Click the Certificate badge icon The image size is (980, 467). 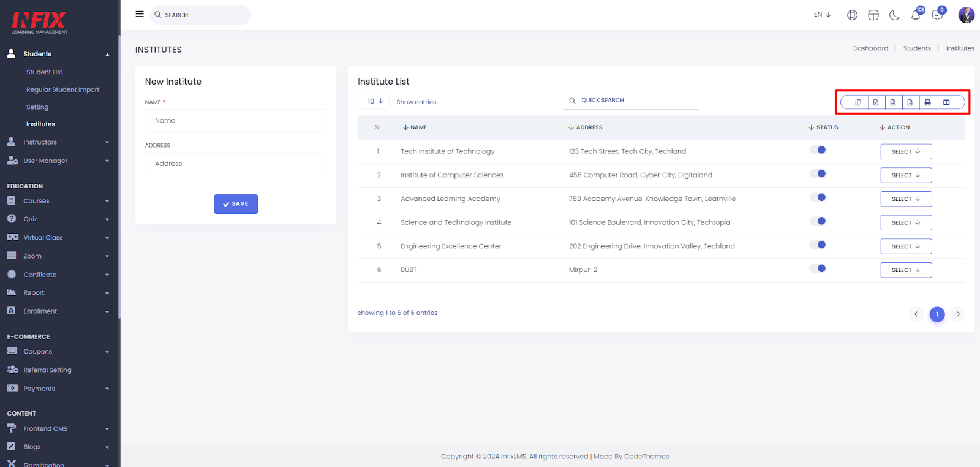click(11, 274)
